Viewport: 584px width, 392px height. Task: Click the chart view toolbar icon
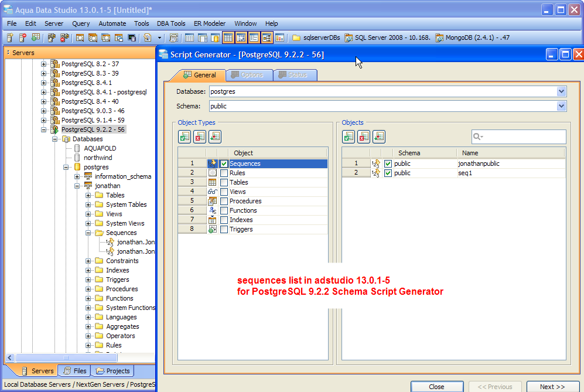click(280, 38)
